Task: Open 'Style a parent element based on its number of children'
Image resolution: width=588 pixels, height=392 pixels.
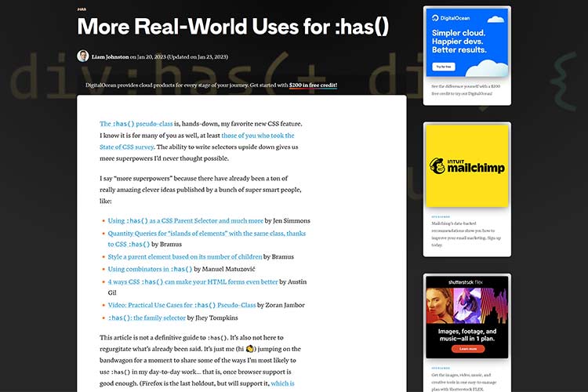Action: pos(184,256)
